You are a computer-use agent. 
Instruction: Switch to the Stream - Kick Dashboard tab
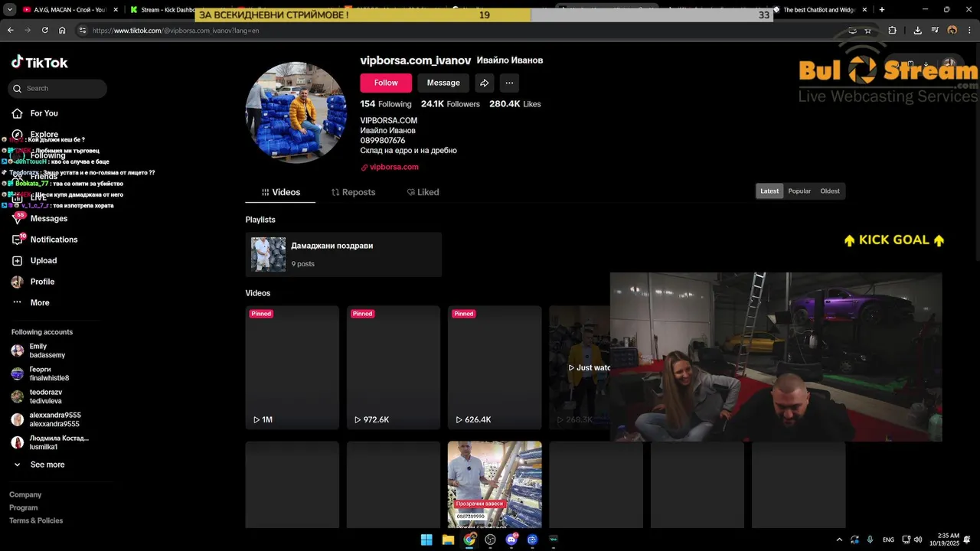click(162, 10)
